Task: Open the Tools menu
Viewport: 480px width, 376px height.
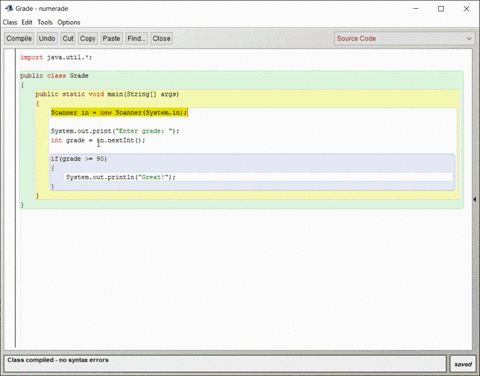Action: pos(45,22)
